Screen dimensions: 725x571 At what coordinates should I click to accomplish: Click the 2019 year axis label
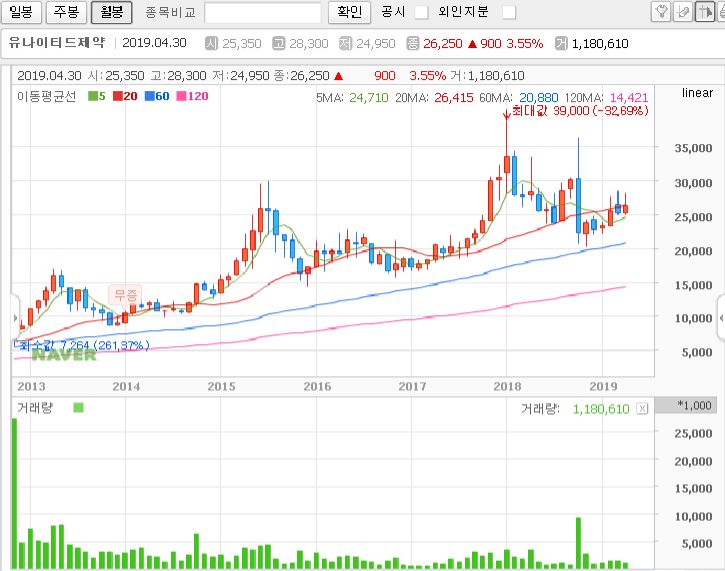pos(603,386)
